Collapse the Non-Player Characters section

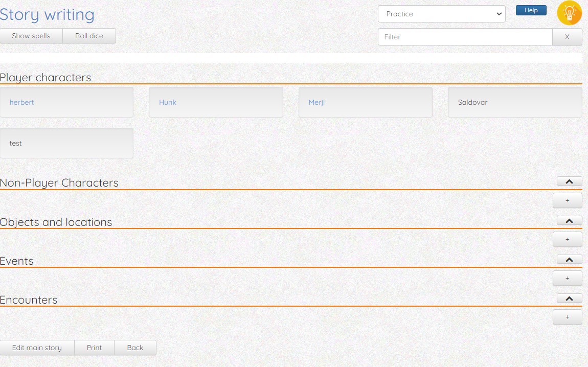569,181
